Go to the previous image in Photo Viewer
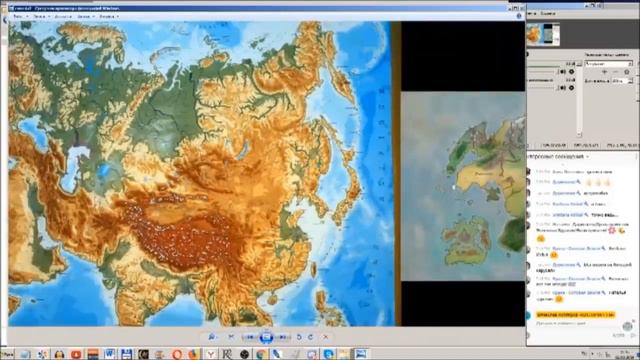The height and width of the screenshot is (360, 640). point(250,337)
